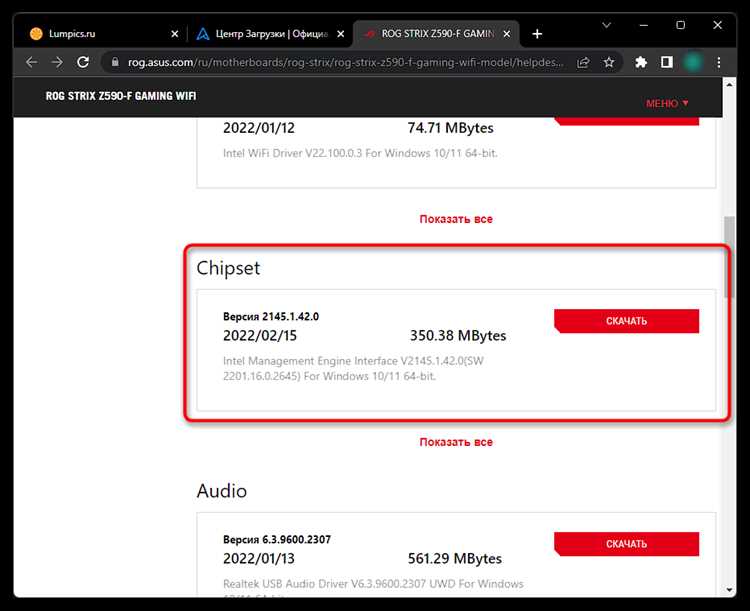Toggle the browser side panel

click(x=666, y=62)
